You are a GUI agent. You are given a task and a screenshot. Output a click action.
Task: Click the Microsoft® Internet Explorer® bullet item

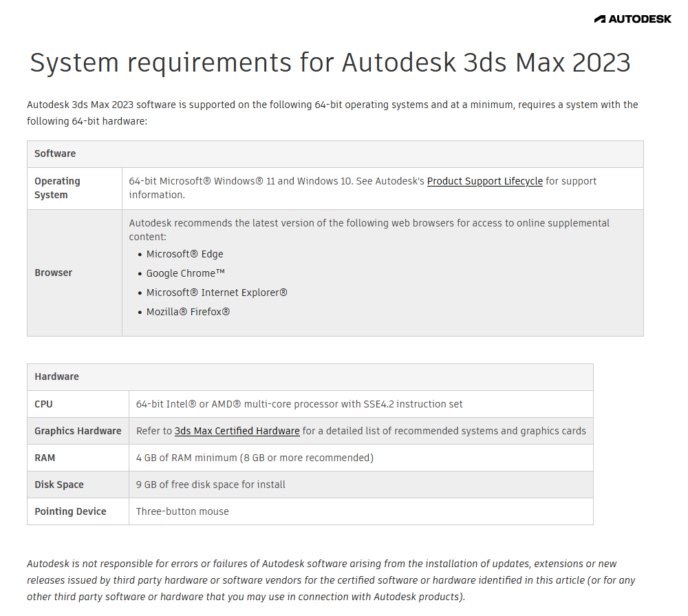click(x=217, y=293)
